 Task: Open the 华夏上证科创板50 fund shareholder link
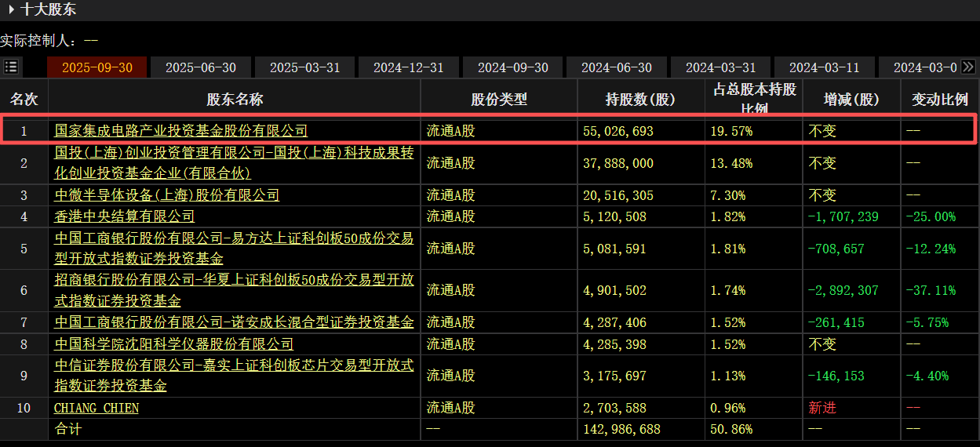pyautogui.click(x=234, y=291)
